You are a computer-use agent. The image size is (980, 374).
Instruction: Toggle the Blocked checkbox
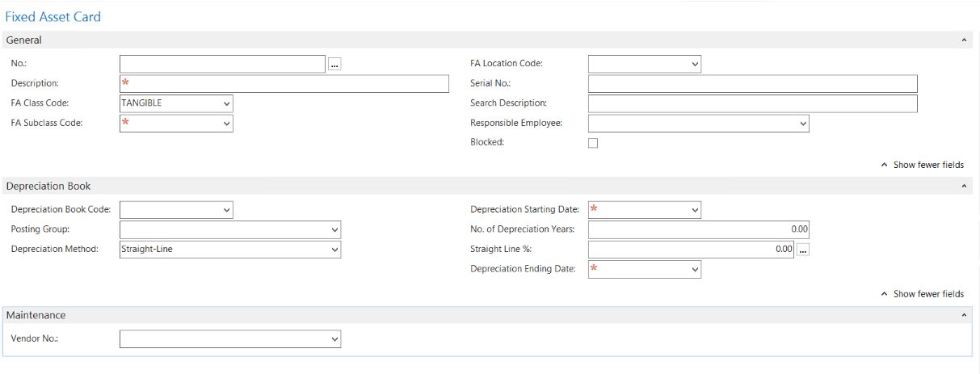[593, 143]
